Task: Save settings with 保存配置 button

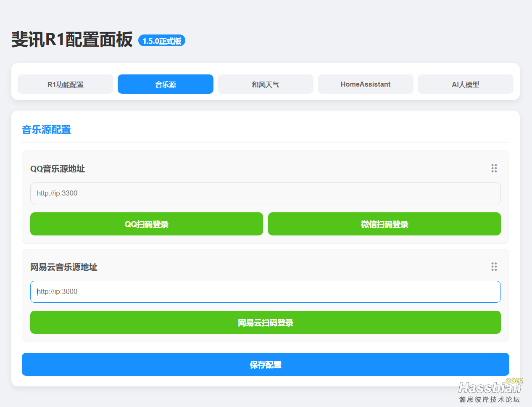Action: tap(266, 365)
